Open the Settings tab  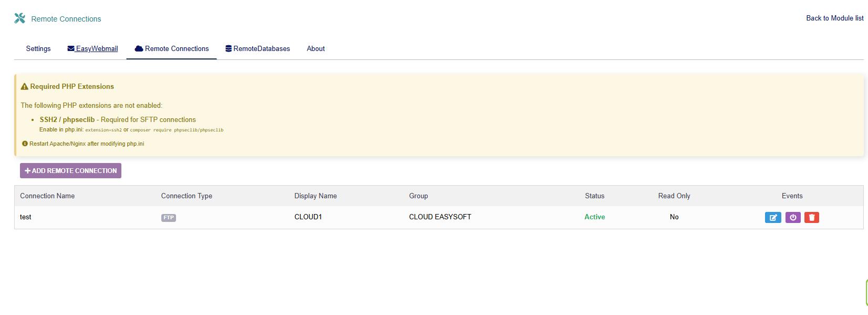(x=38, y=48)
